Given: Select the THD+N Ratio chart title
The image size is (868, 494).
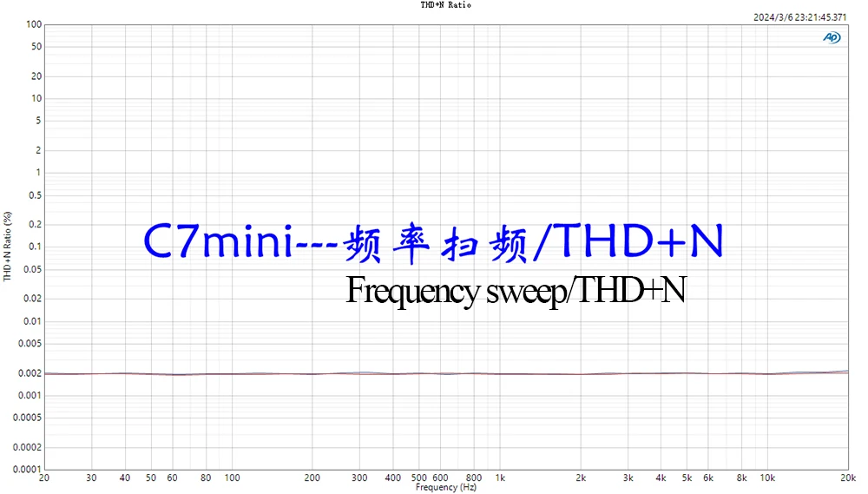Looking at the screenshot, I should [445, 4].
